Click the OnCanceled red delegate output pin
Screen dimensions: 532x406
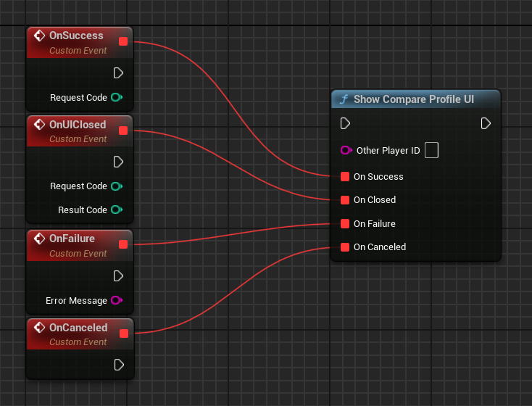(124, 333)
